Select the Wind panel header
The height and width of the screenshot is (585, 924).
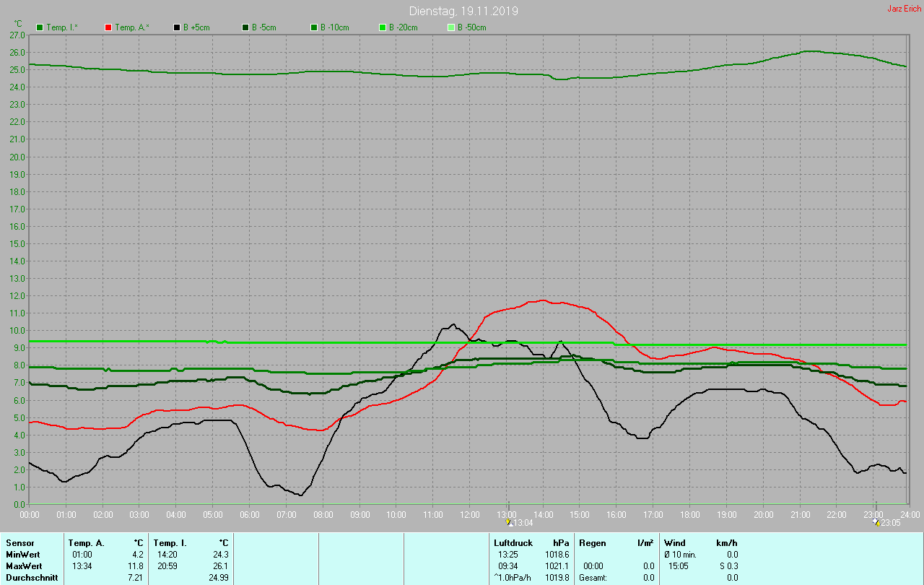(x=674, y=542)
